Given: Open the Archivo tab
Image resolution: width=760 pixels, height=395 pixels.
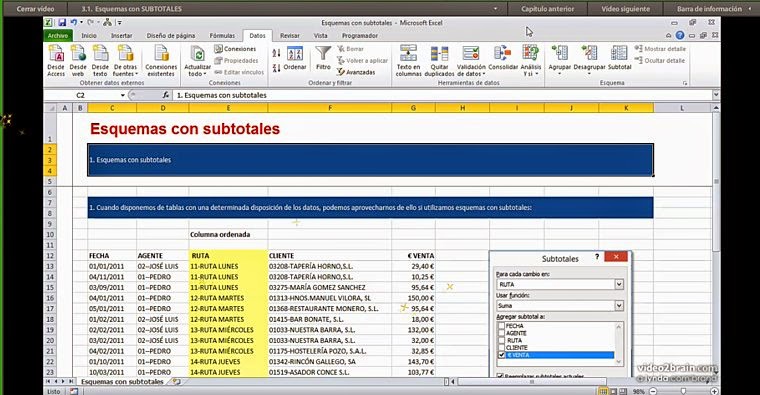Looking at the screenshot, I should (x=58, y=36).
